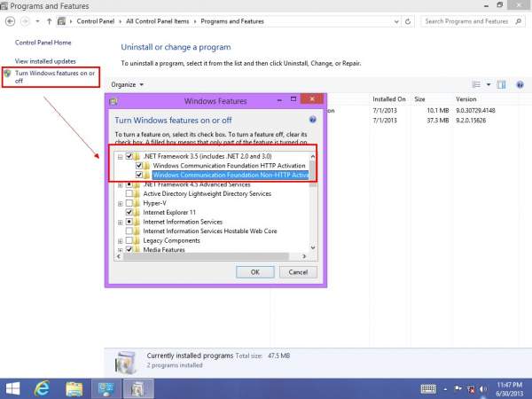Sort by Size column header
This screenshot has width=532, height=399.
click(x=419, y=99)
